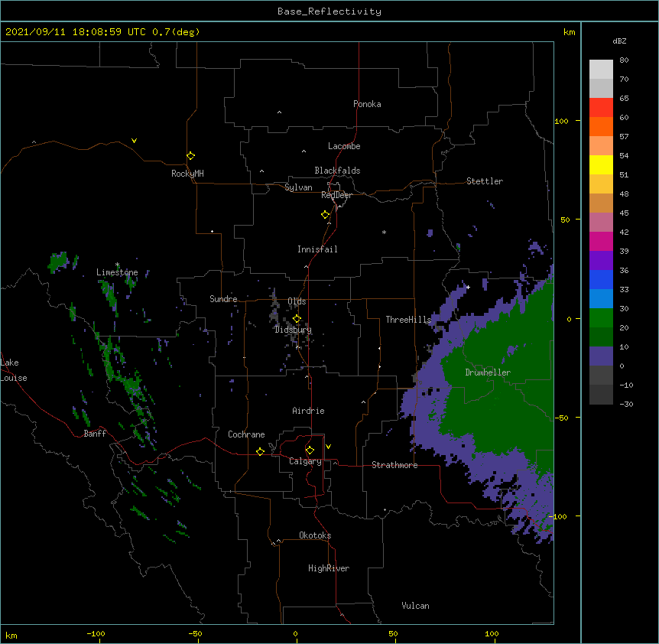Image resolution: width=659 pixels, height=644 pixels.
Task: Select the Drumheller label in green echo
Action: [x=488, y=372]
